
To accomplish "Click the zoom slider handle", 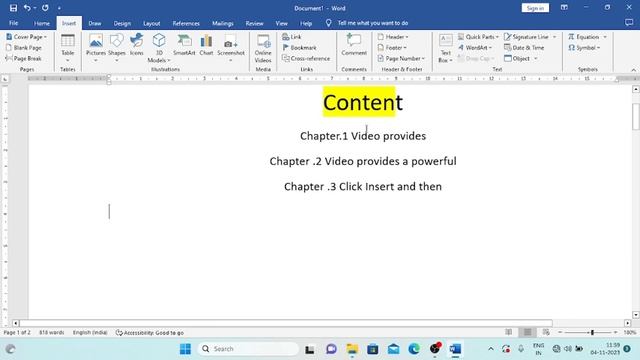I will click(592, 333).
